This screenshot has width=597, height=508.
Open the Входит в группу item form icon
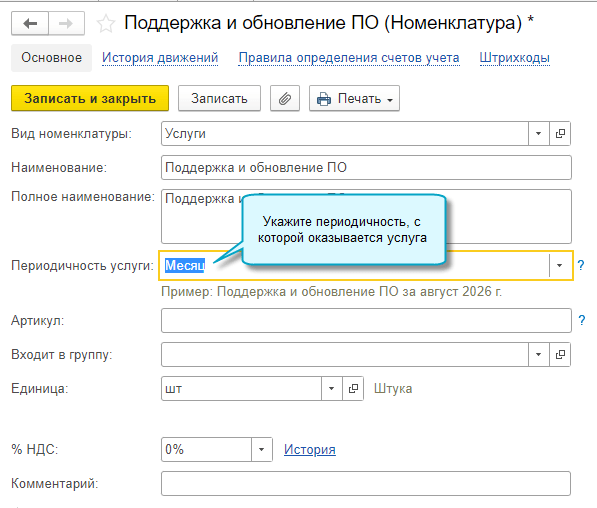(560, 355)
